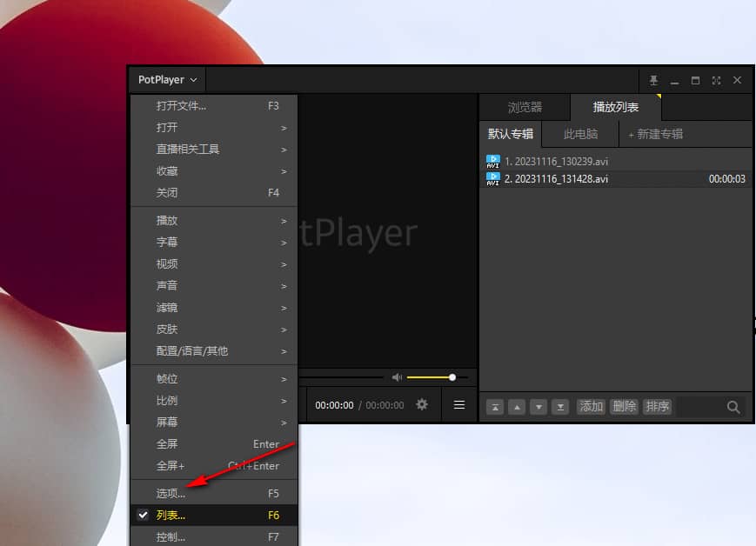Move selected item to top of playlist

(495, 407)
